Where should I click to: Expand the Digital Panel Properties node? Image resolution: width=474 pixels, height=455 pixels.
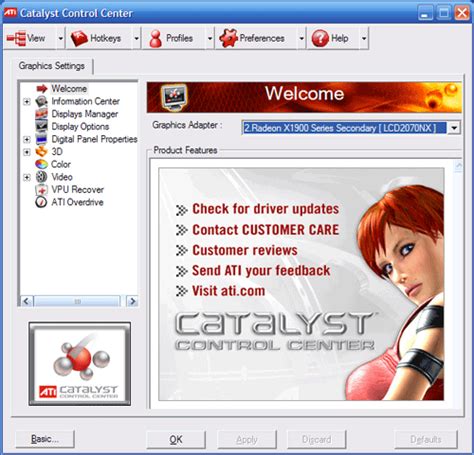pos(27,139)
